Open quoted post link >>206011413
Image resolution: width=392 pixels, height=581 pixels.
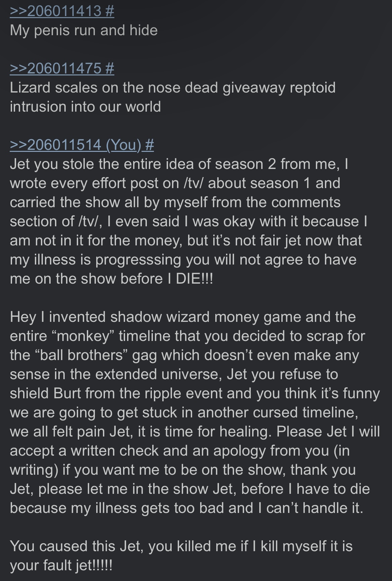tap(56, 11)
